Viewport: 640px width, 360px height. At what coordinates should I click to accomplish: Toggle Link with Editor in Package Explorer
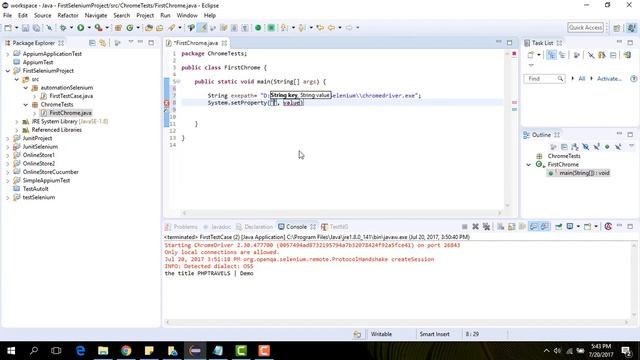102,43
